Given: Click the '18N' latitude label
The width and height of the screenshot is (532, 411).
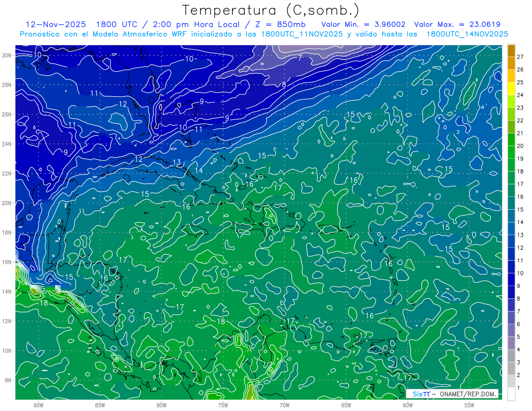Looking at the screenshot, I should point(7,232).
